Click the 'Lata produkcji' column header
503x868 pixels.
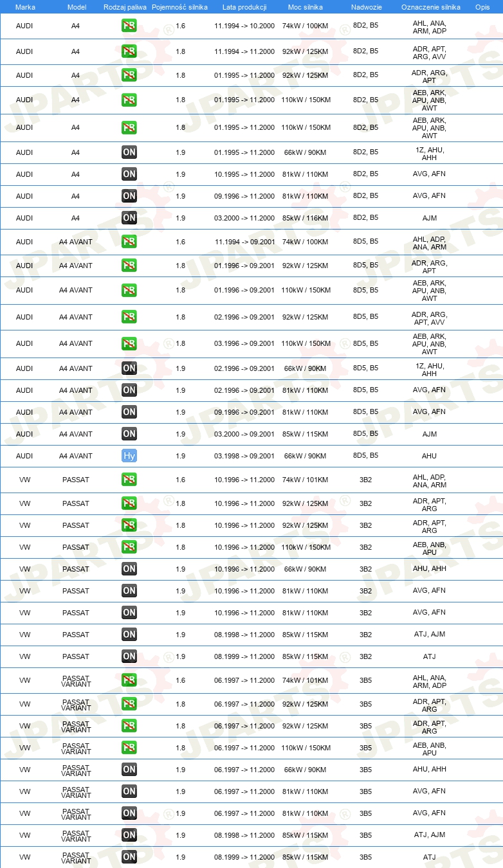point(244,7)
